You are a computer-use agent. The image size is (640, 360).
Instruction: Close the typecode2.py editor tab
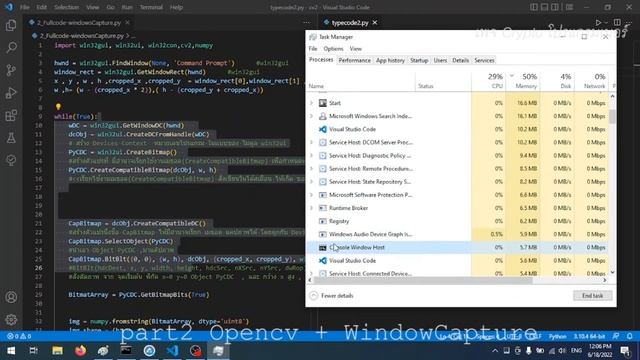[x=375, y=22]
